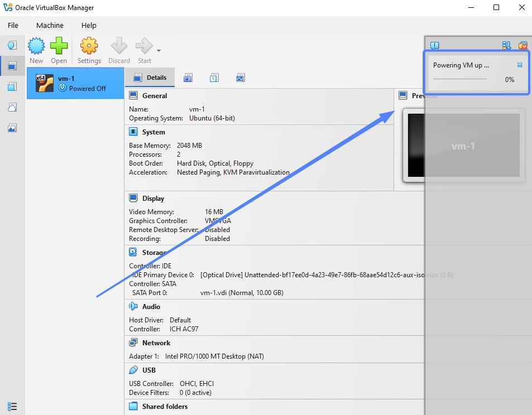Screen dimensions: 532x415
Task: Click the System section chip icon
Action: 133,132
